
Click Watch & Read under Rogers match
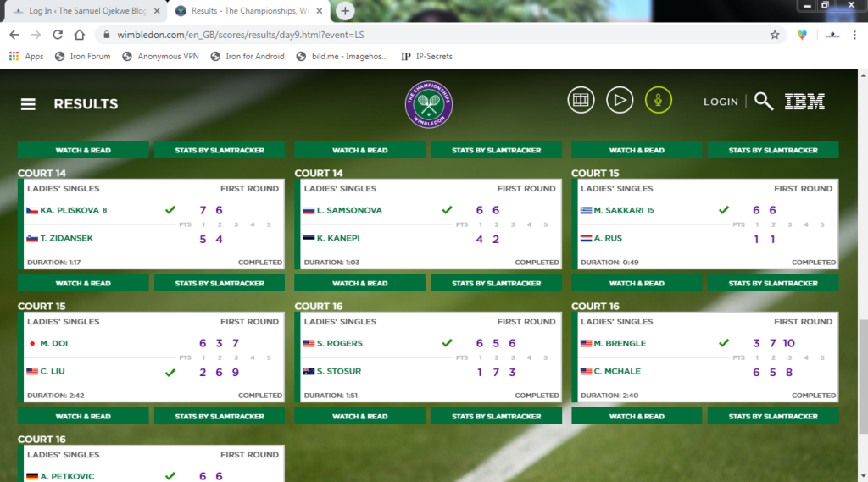(x=359, y=416)
